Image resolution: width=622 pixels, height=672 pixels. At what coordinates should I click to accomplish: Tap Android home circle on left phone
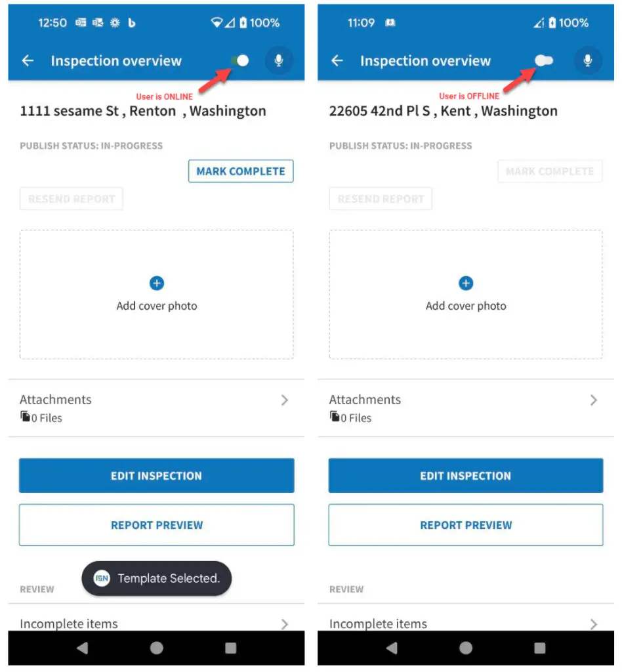157,648
